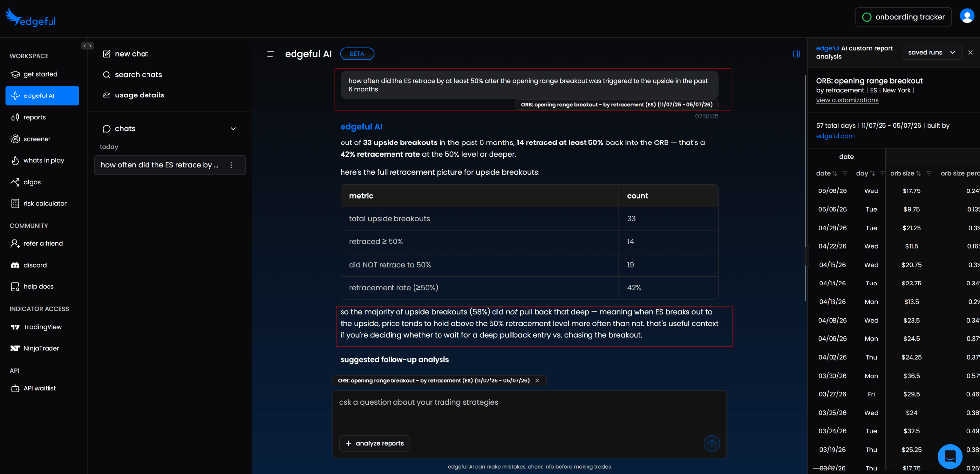Open the user profile avatar

click(x=967, y=16)
